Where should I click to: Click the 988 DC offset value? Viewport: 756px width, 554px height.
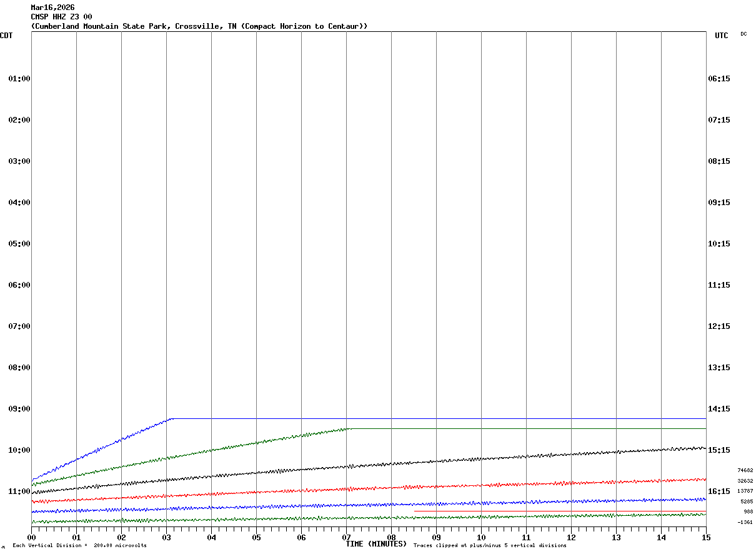pos(748,511)
